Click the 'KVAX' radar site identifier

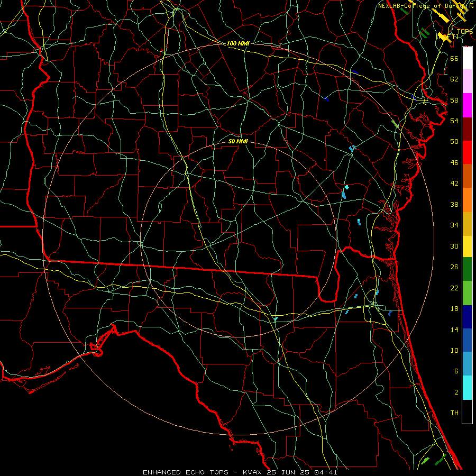tap(253, 472)
